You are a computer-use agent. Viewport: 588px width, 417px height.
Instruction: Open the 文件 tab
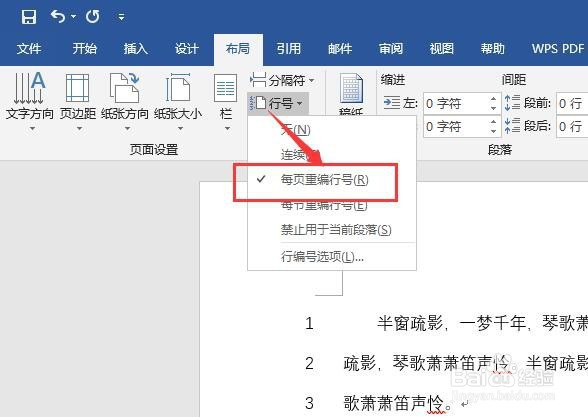point(28,48)
